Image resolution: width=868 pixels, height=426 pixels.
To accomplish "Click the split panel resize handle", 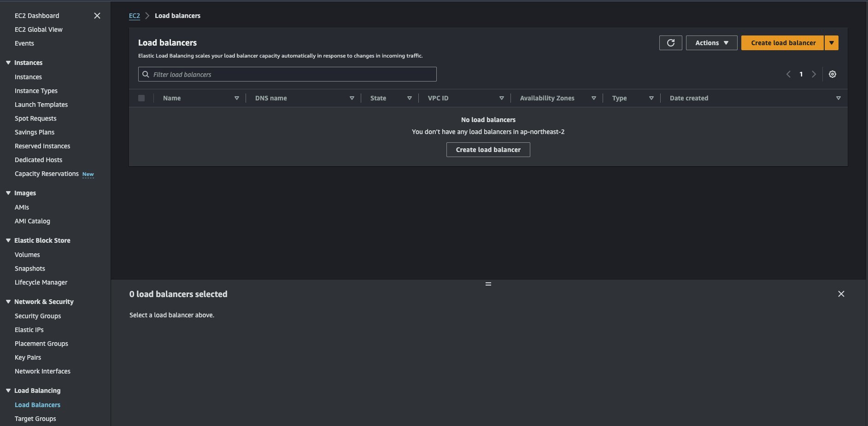I will tap(488, 284).
